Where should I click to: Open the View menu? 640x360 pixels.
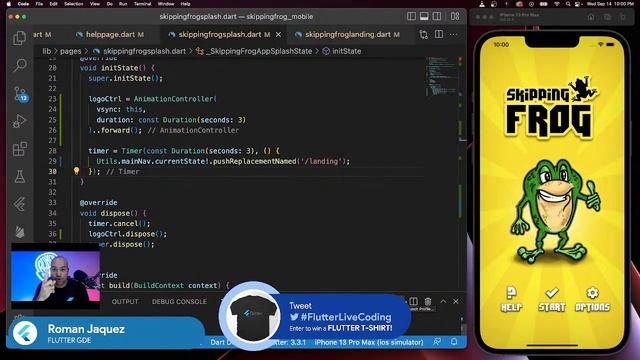point(95,4)
